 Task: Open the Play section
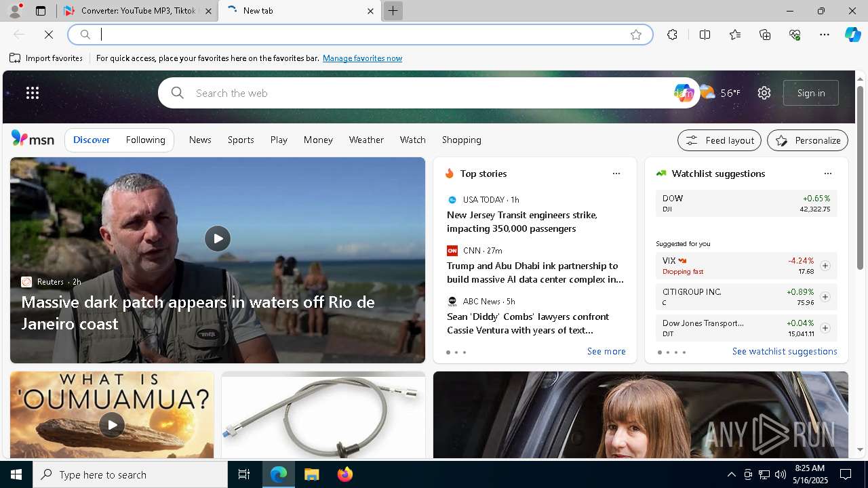tap(279, 140)
